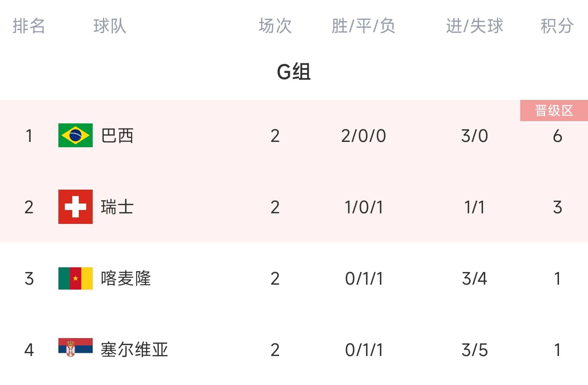Select the 场次 column header
Image resolution: width=588 pixels, height=385 pixels.
click(275, 26)
